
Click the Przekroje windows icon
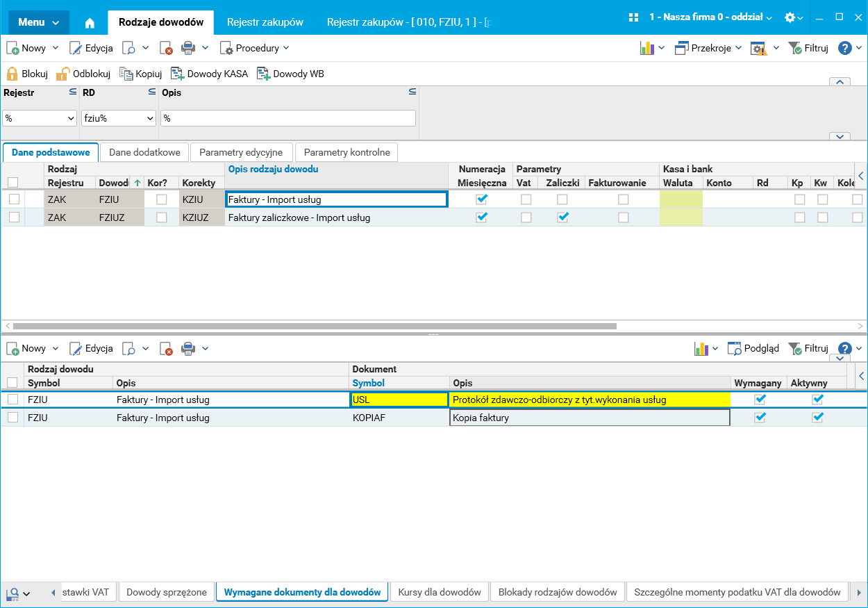(682, 48)
